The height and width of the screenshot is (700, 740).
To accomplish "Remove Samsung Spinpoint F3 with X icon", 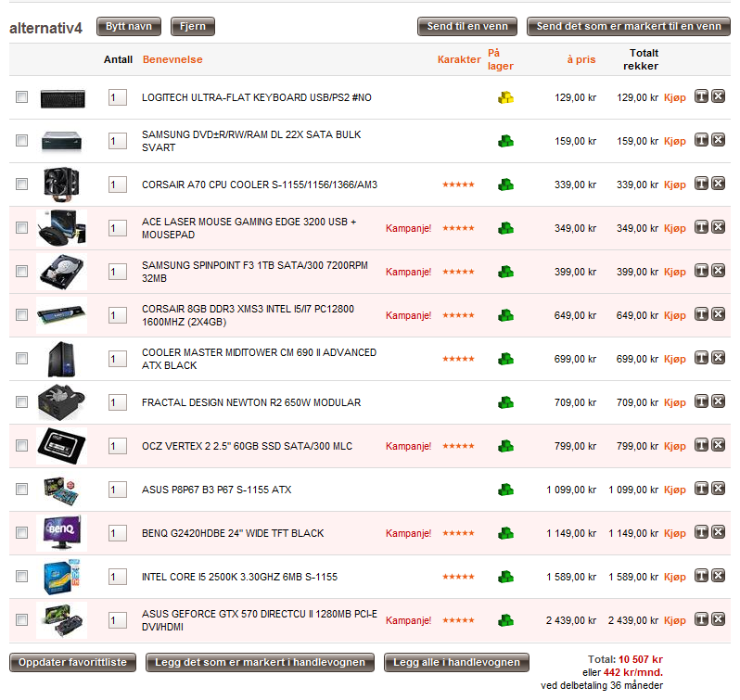I will 719,271.
